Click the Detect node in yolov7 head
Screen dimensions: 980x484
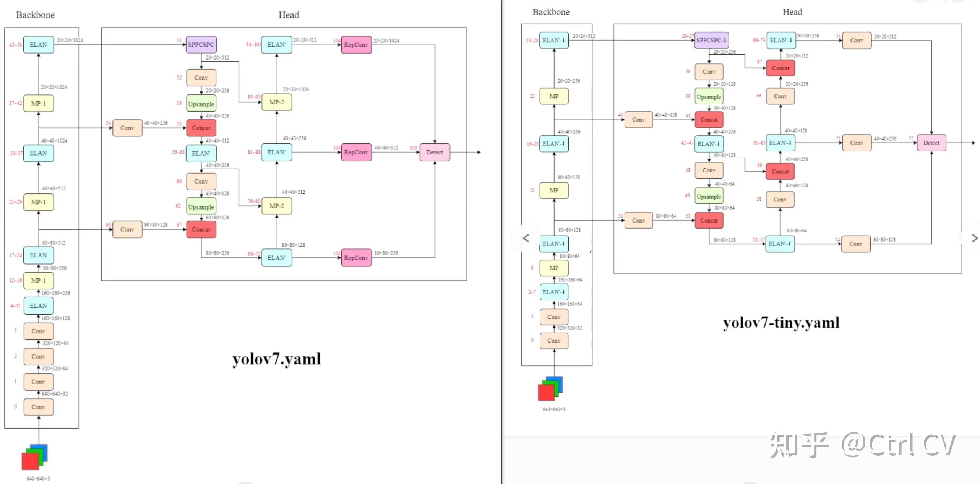(x=435, y=152)
